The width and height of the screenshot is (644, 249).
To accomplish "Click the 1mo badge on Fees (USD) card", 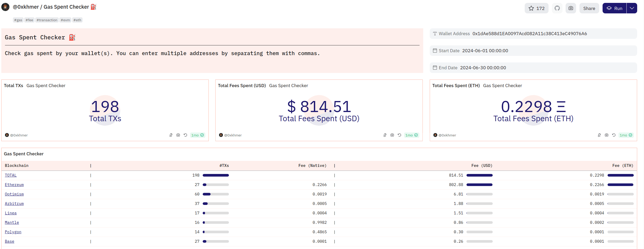I will pyautogui.click(x=411, y=135).
